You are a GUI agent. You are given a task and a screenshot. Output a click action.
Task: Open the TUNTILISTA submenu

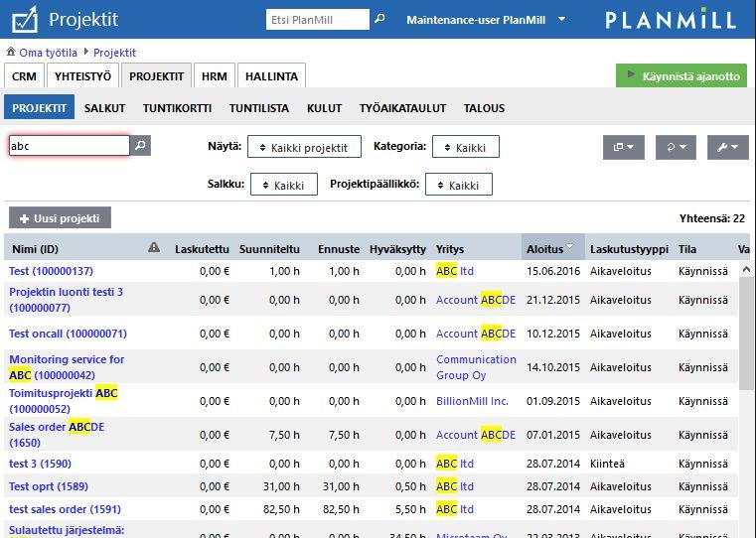(259, 108)
